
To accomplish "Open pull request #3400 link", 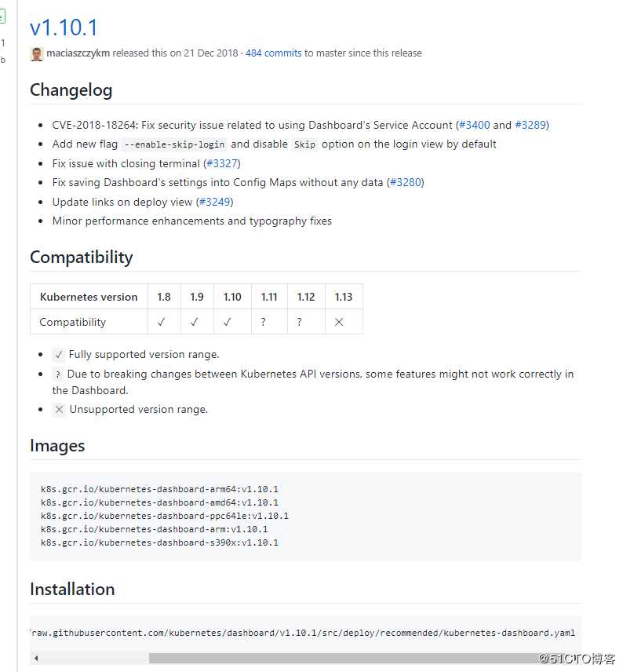I will pyautogui.click(x=475, y=125).
